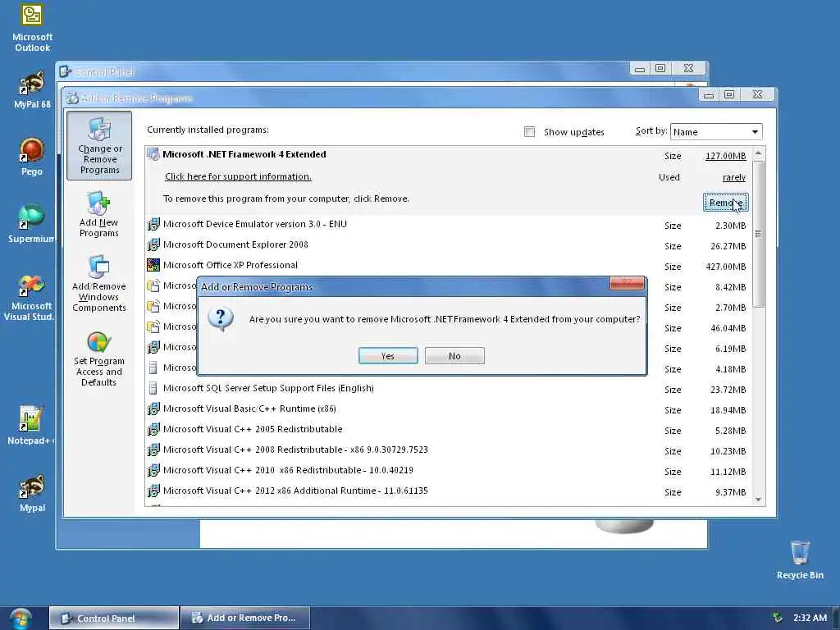
Task: Confirm removal by clicking Yes
Action: click(x=388, y=356)
